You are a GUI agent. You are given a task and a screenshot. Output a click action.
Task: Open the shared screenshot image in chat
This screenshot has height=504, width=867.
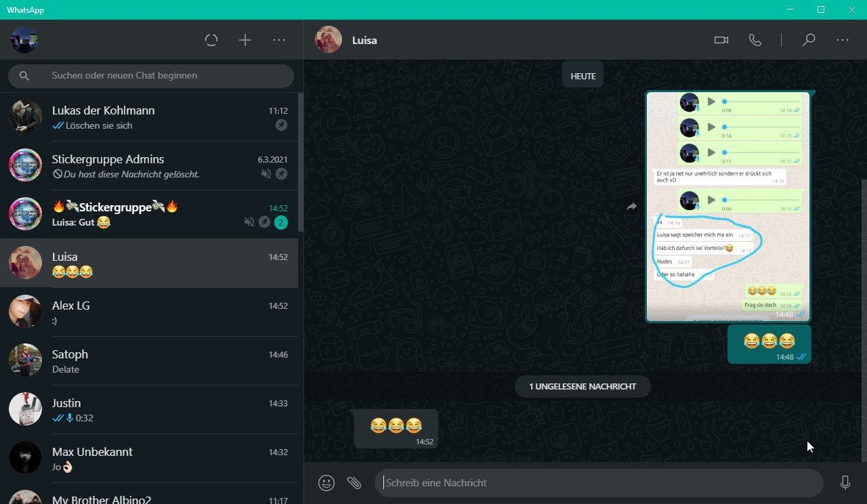point(728,207)
